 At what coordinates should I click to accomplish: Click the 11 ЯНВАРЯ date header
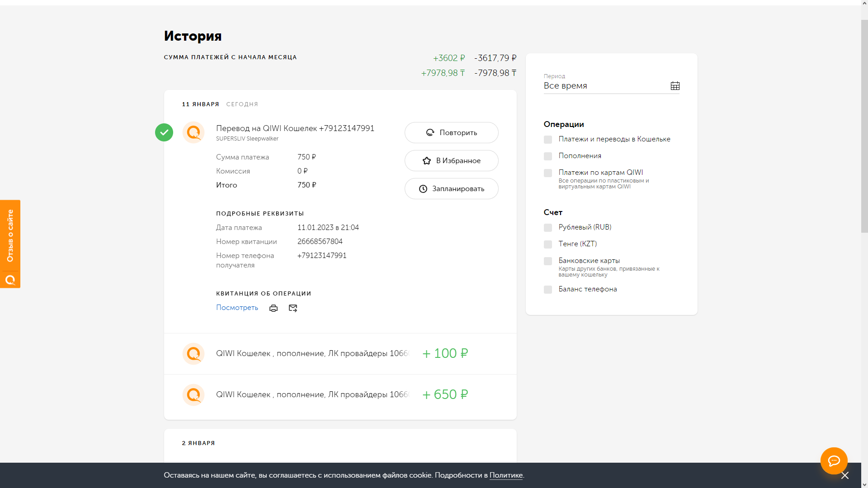point(201,104)
